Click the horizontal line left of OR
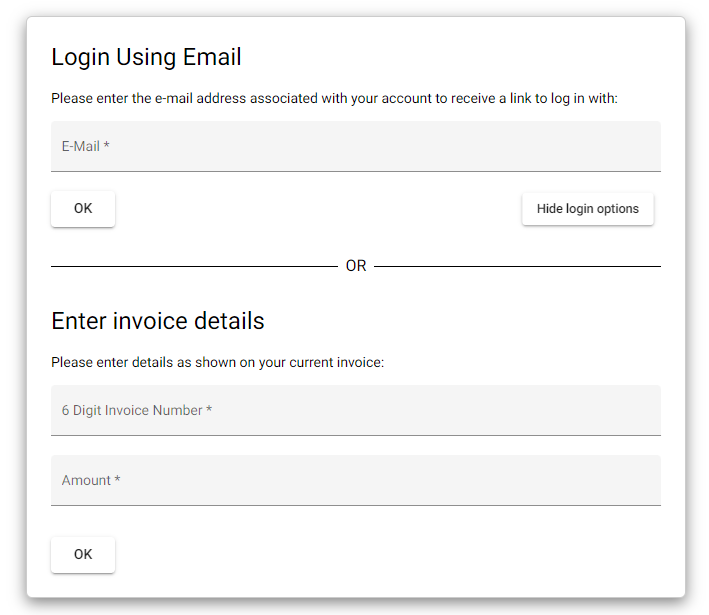Image resolution: width=709 pixels, height=615 pixels. (194, 267)
